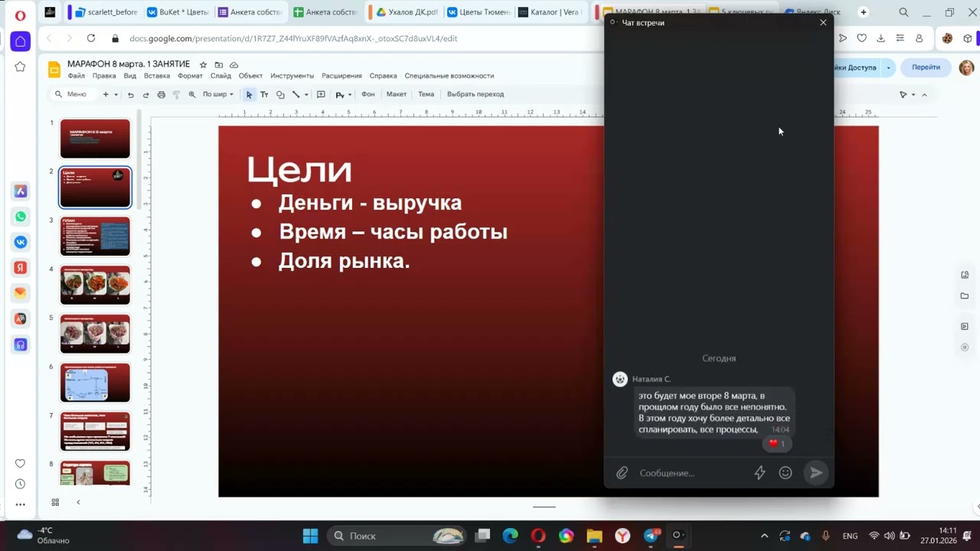Click the Тема theme button
The width and height of the screenshot is (980, 551).
pyautogui.click(x=426, y=95)
